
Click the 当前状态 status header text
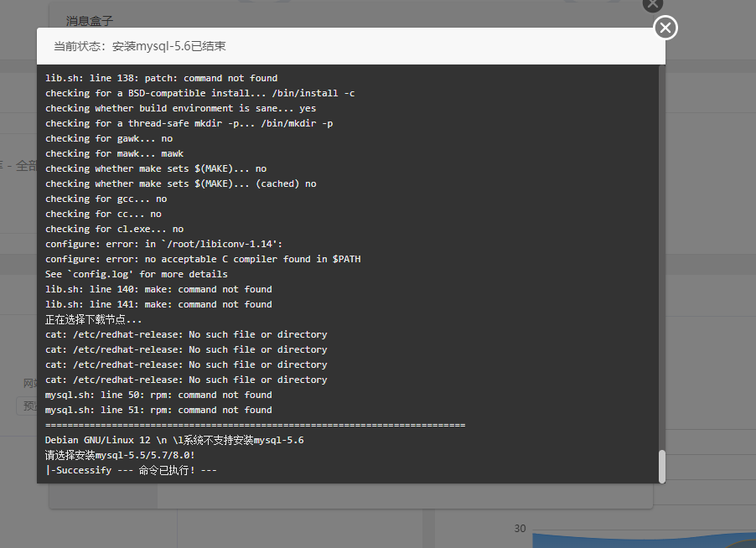139,46
